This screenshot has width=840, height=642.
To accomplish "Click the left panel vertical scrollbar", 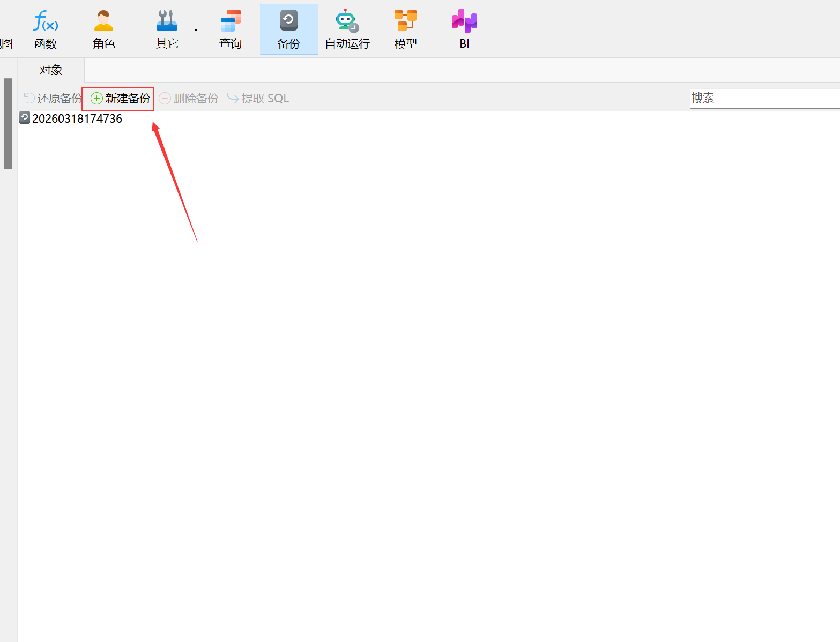I will coord(8,123).
